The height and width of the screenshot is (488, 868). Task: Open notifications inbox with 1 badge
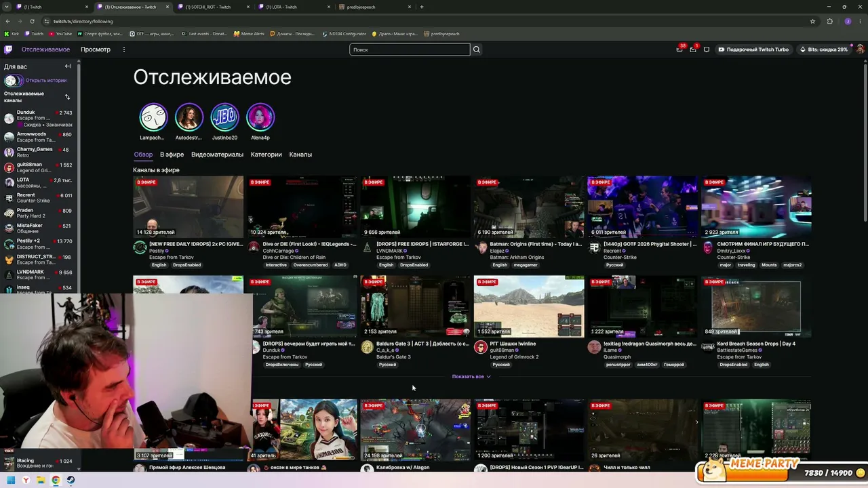(x=693, y=49)
